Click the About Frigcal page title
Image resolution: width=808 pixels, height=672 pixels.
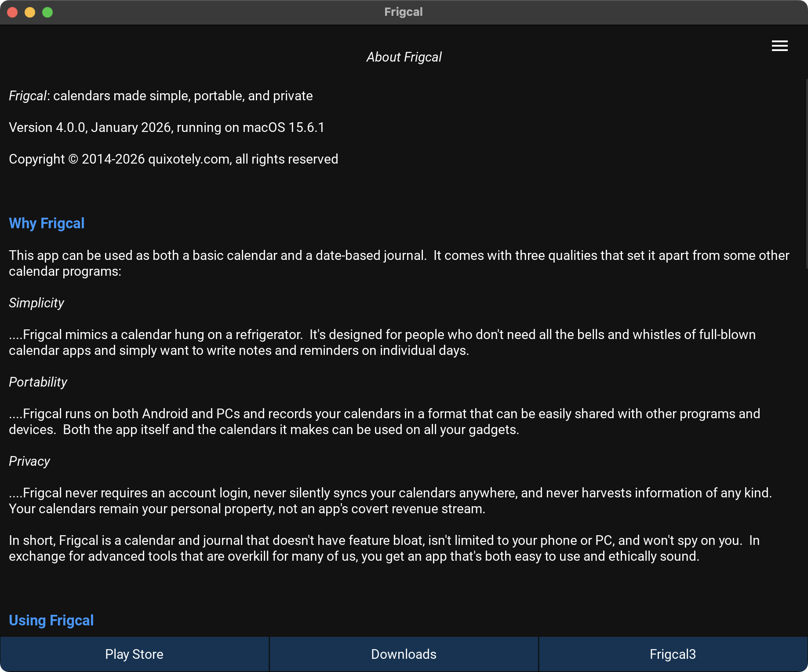(x=404, y=57)
